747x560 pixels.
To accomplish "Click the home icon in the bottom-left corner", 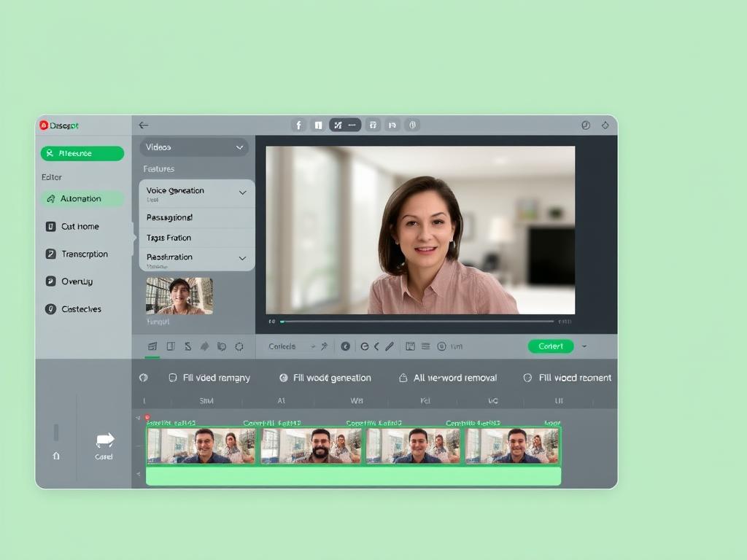I will (x=56, y=456).
